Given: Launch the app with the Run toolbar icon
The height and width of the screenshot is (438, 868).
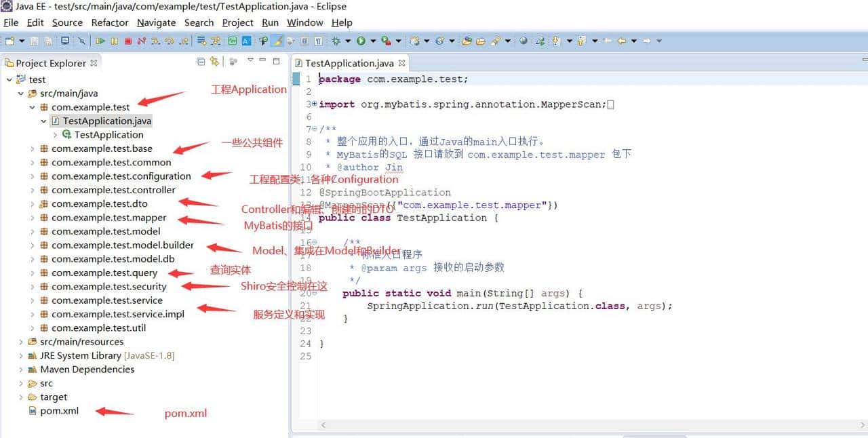Looking at the screenshot, I should pyautogui.click(x=361, y=41).
